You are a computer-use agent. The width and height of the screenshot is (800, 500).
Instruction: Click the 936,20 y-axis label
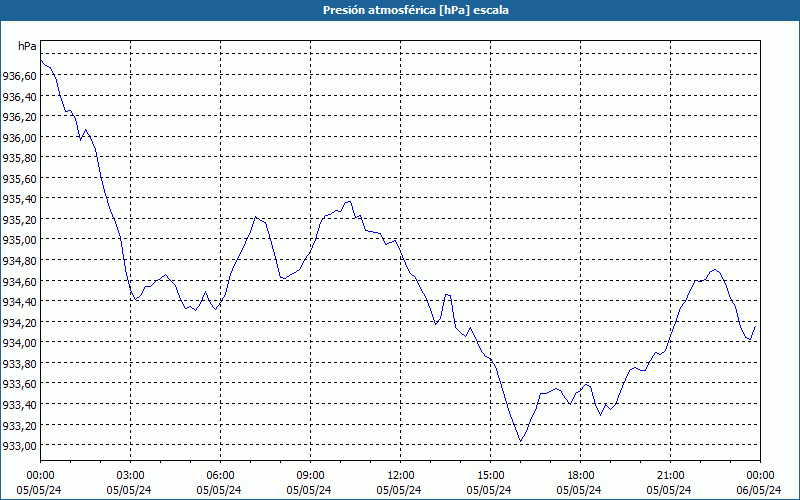coord(19,117)
